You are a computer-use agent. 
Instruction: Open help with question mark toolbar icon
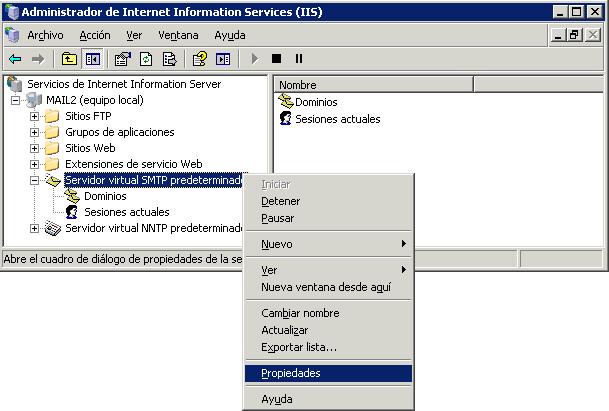[x=200, y=59]
